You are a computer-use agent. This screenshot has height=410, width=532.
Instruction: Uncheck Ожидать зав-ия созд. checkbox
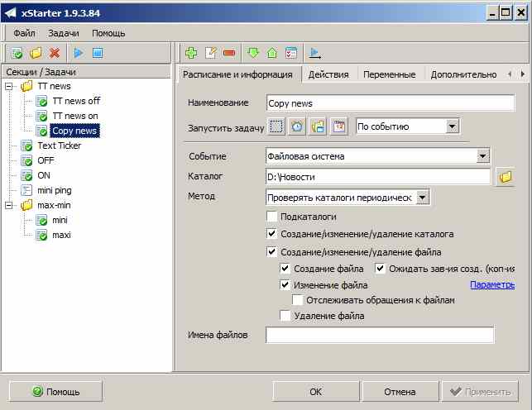pos(380,269)
